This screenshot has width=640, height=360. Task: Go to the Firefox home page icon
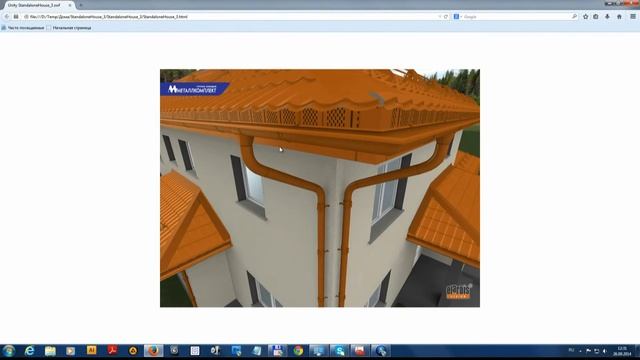tap(619, 17)
